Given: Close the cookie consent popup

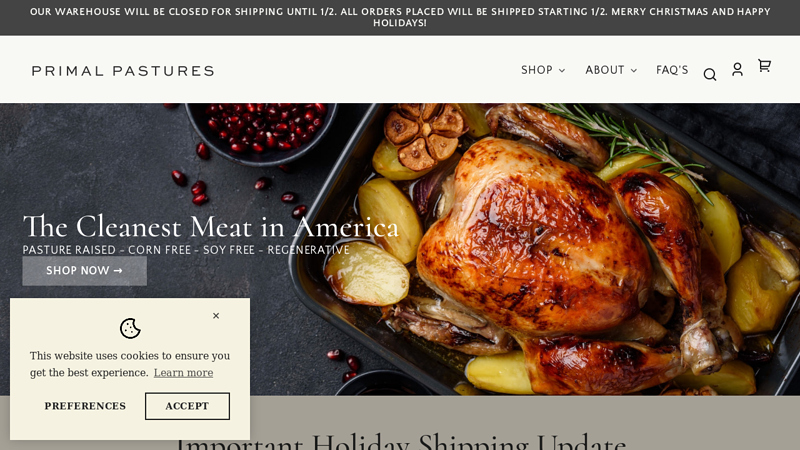Looking at the screenshot, I should 216,316.
